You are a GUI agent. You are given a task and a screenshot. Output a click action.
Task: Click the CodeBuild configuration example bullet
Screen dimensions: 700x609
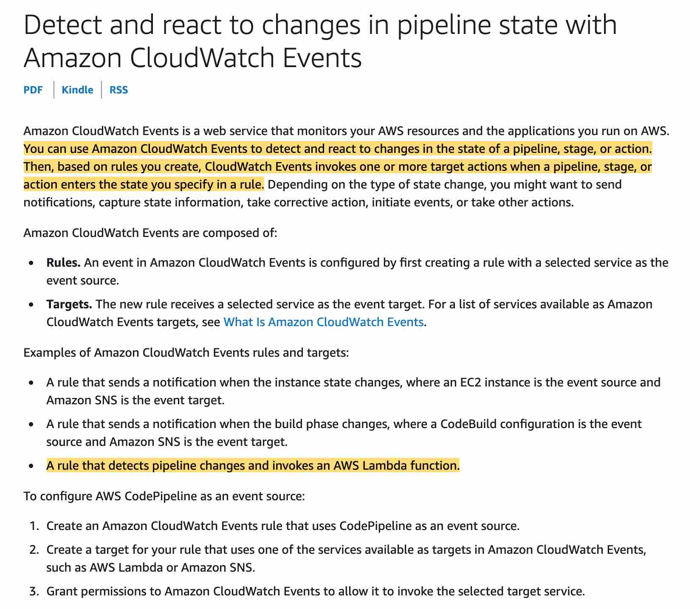coord(344,433)
